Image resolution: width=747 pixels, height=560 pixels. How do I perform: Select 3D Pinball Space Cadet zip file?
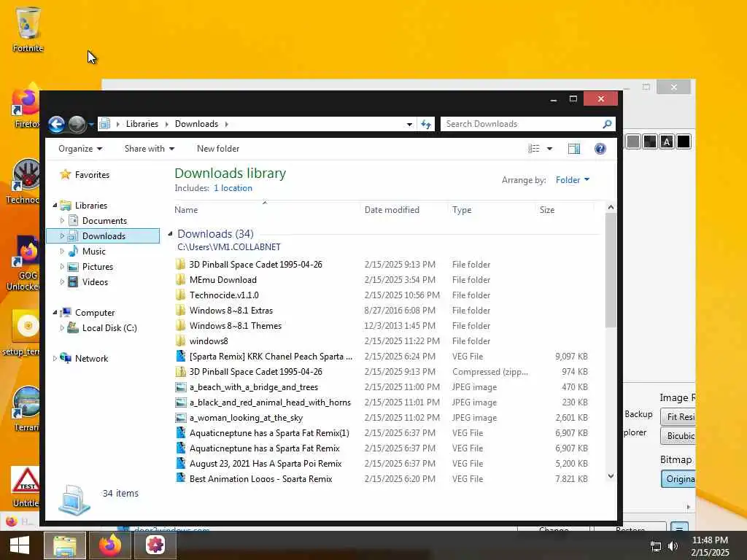[x=255, y=371]
